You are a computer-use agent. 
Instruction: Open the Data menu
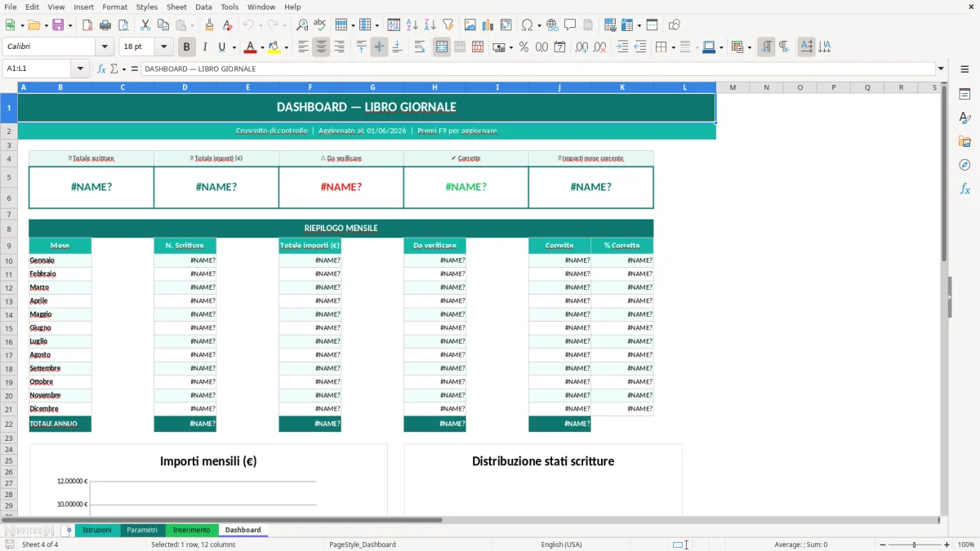click(x=203, y=7)
